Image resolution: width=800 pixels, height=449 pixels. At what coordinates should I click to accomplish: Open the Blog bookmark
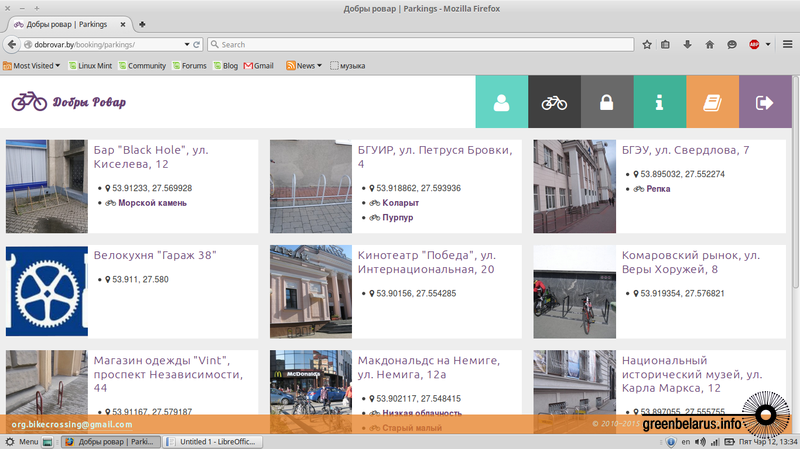coord(226,65)
